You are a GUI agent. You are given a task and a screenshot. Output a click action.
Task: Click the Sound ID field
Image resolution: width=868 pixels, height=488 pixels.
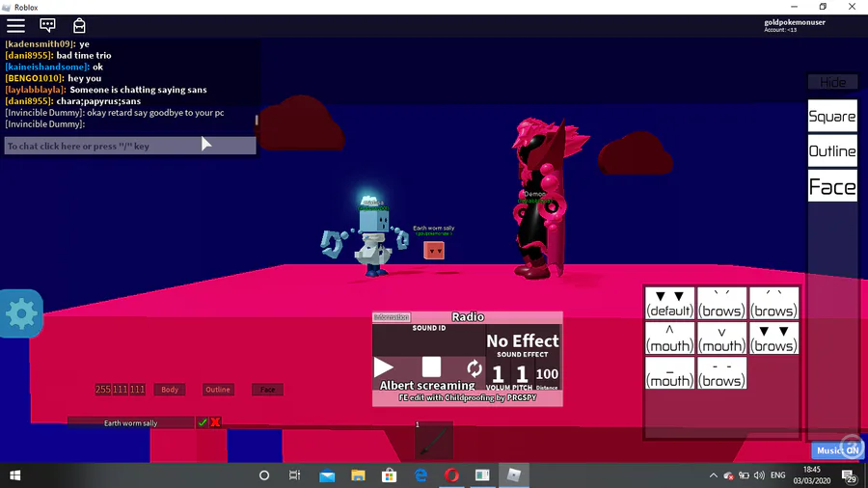(x=428, y=341)
